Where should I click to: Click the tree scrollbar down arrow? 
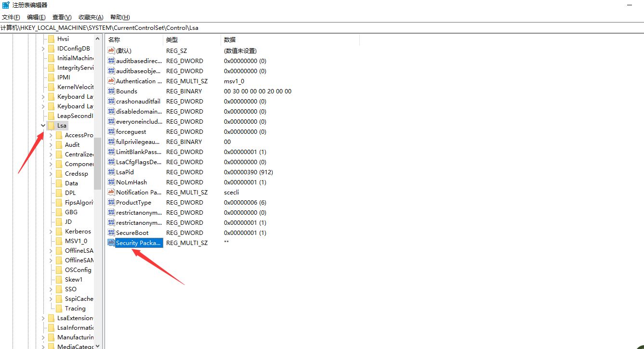98,346
